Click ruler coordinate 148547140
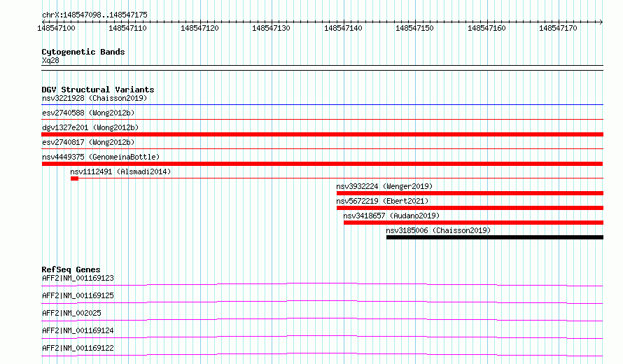 coord(343,28)
